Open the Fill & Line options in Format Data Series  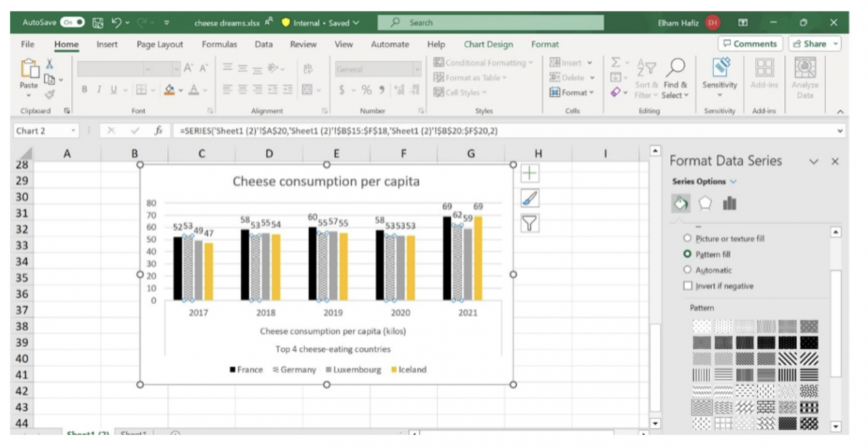click(x=682, y=203)
